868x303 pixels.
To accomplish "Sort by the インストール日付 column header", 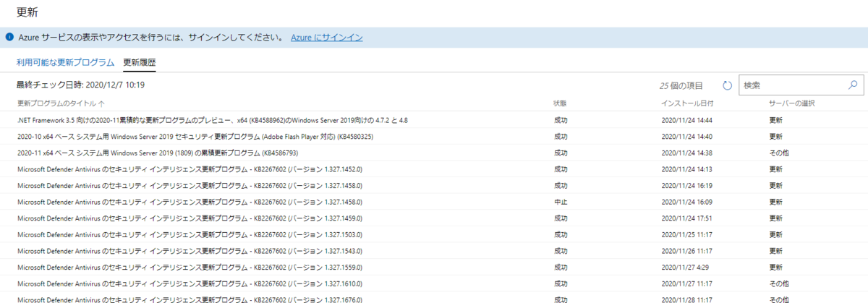I will click(687, 103).
